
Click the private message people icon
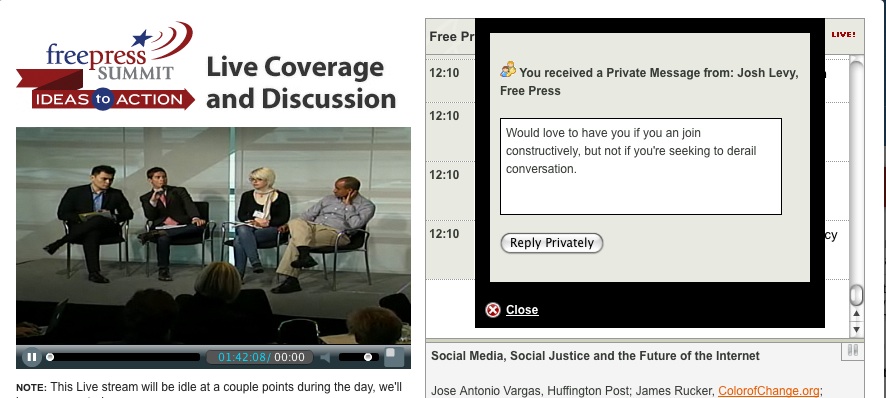click(508, 70)
